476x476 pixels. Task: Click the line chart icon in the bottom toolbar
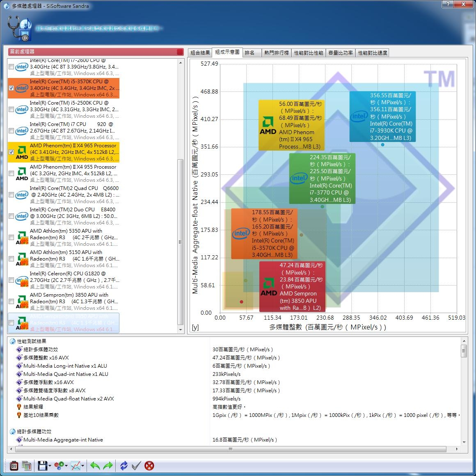click(75, 465)
